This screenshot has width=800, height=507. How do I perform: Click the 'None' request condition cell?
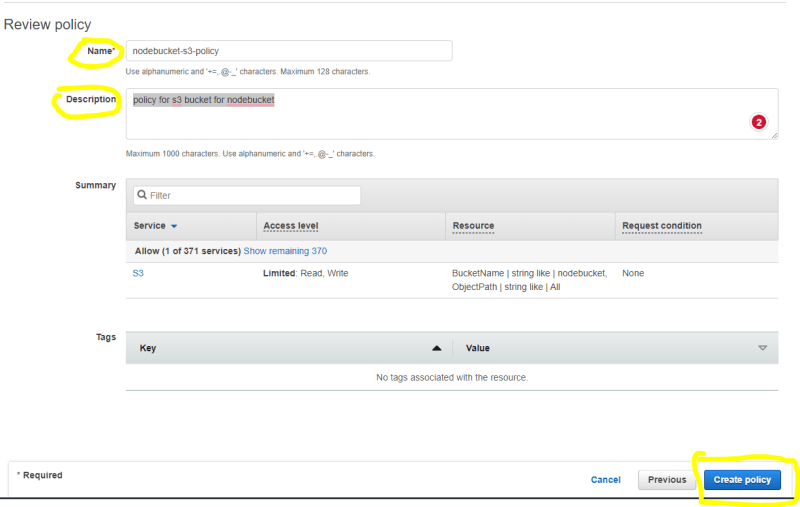[x=633, y=273]
